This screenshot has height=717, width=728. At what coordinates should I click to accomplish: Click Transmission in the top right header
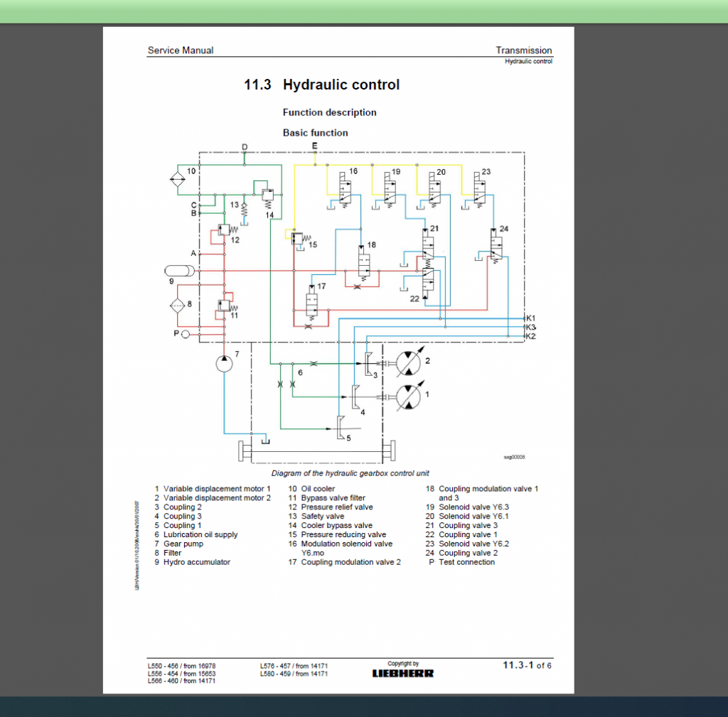pos(524,50)
